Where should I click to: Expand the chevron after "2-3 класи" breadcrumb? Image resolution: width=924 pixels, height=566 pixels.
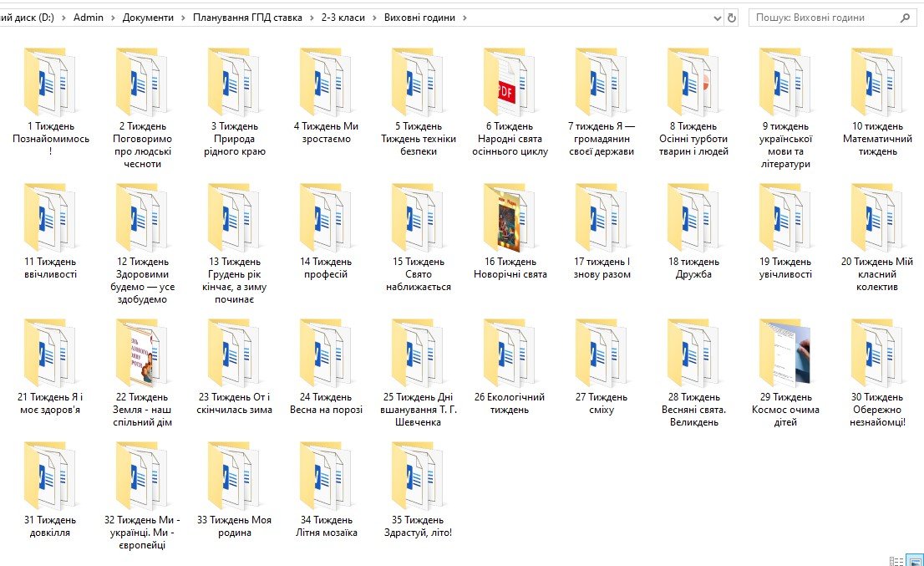tap(374, 18)
